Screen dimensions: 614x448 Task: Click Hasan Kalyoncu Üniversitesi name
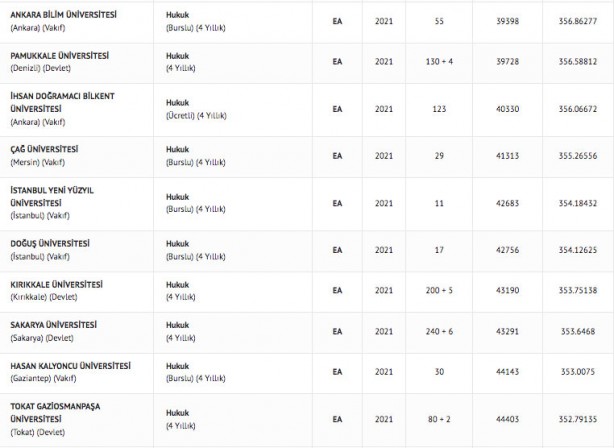click(x=70, y=366)
